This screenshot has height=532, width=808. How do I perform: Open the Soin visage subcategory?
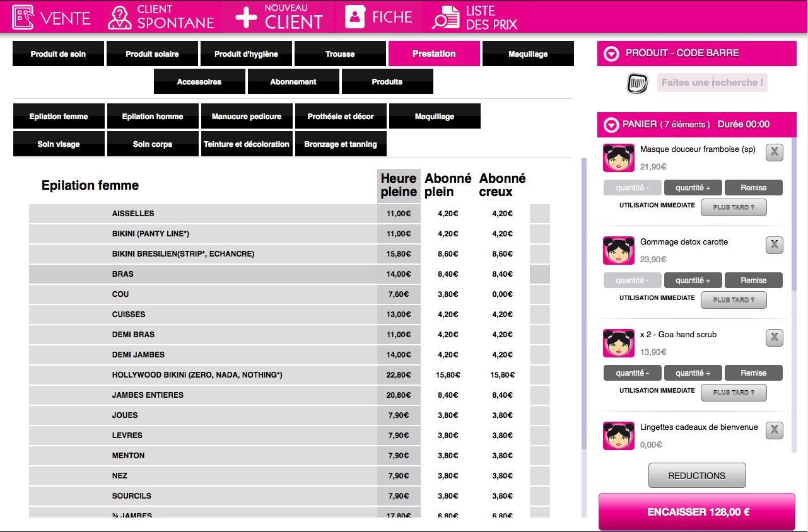(59, 144)
